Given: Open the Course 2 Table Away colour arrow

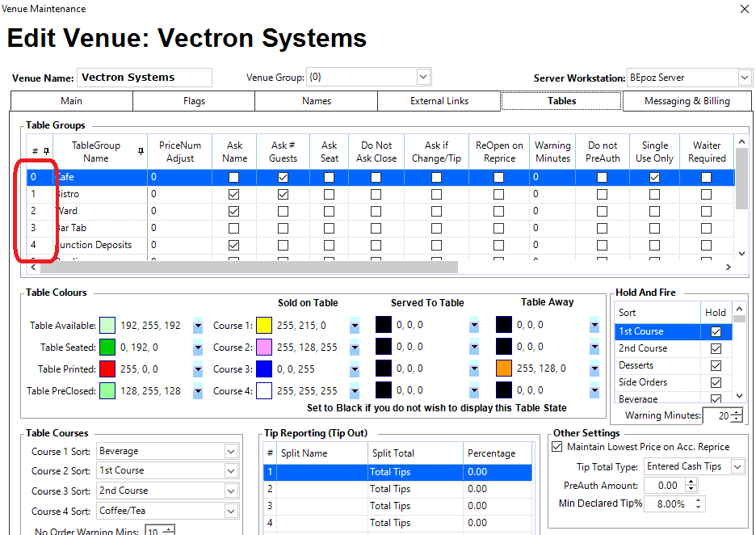Looking at the screenshot, I should point(594,347).
